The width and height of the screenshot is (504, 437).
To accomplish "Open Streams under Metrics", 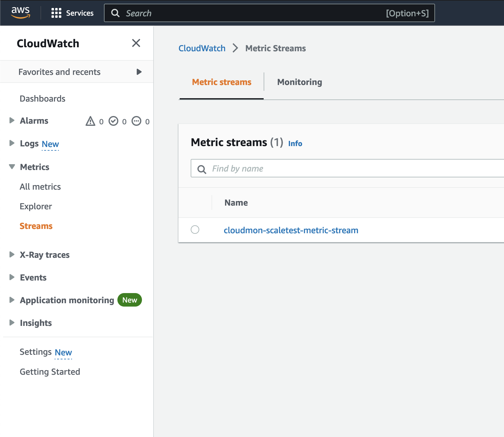I will pyautogui.click(x=36, y=226).
